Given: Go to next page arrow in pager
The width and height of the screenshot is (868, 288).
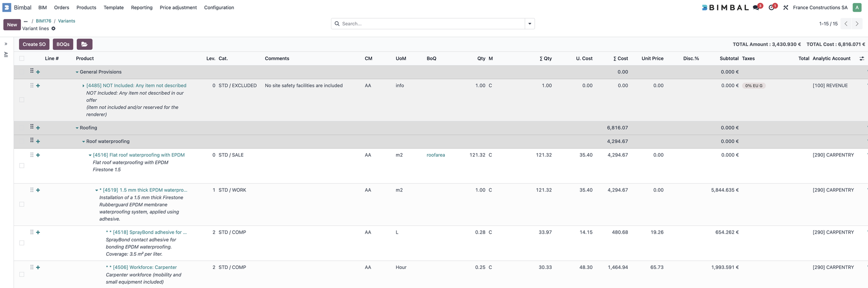Looking at the screenshot, I should pos(857,24).
